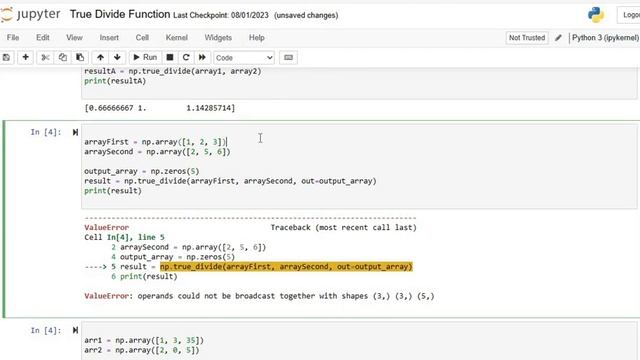The width and height of the screenshot is (640, 360).
Task: Click the Jupyter logo
Action: [30, 15]
